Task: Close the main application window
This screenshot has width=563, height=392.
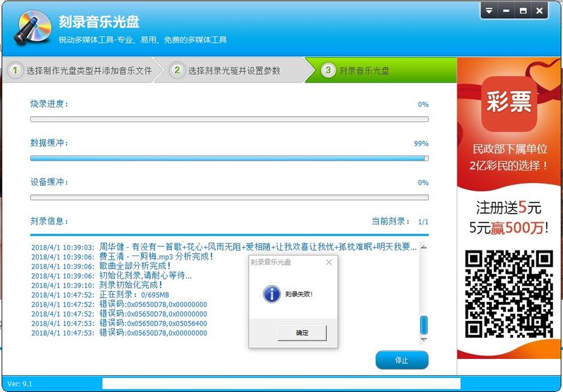Action: coord(540,11)
